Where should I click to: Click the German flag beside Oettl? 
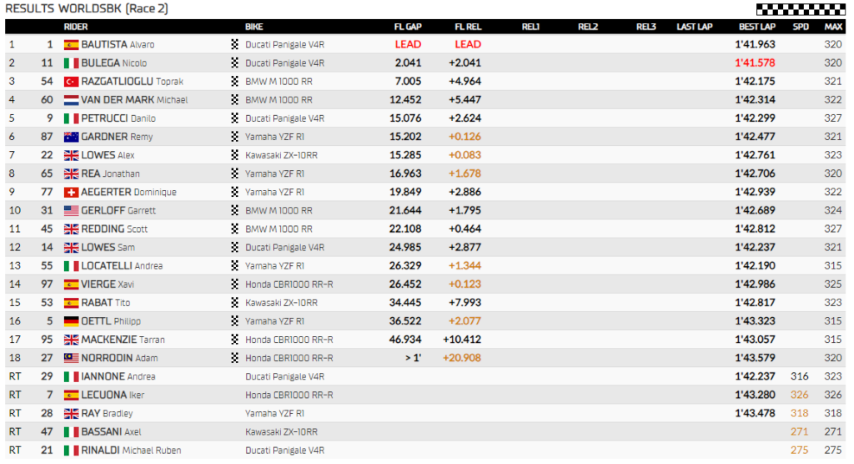(x=71, y=321)
